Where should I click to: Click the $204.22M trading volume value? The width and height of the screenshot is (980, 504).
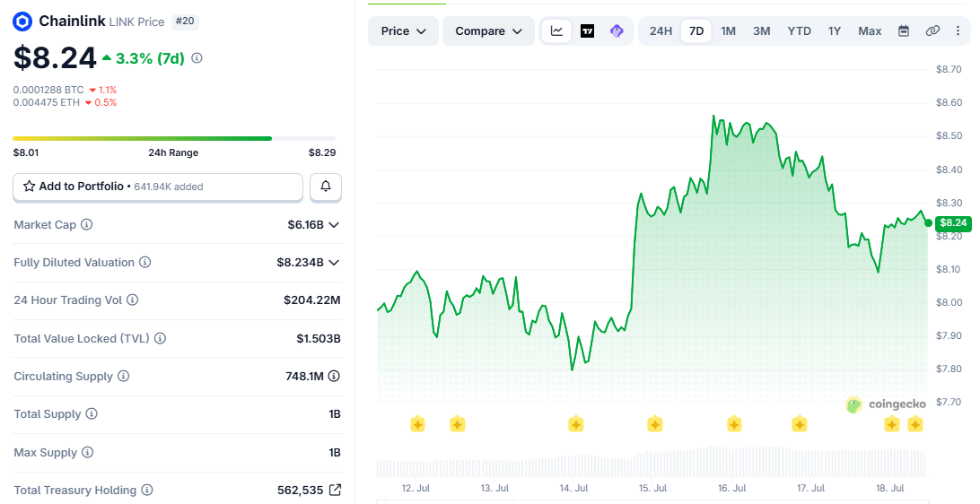coord(312,300)
